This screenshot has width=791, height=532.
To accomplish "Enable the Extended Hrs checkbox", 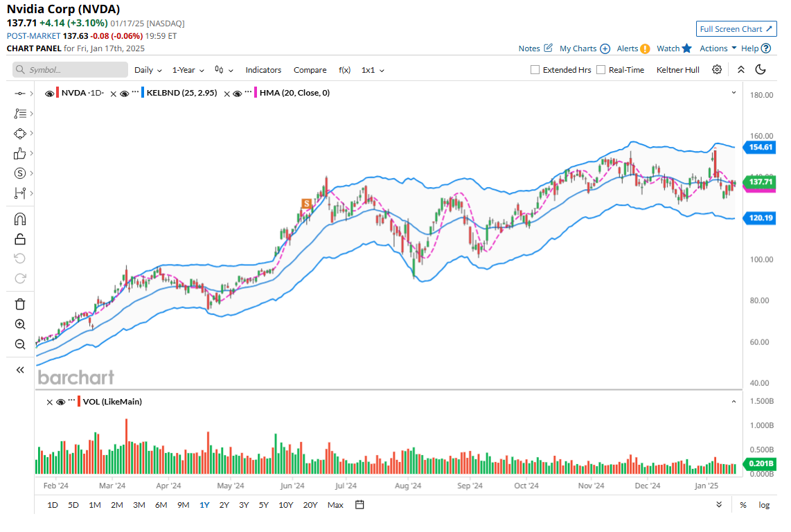I will (x=535, y=70).
